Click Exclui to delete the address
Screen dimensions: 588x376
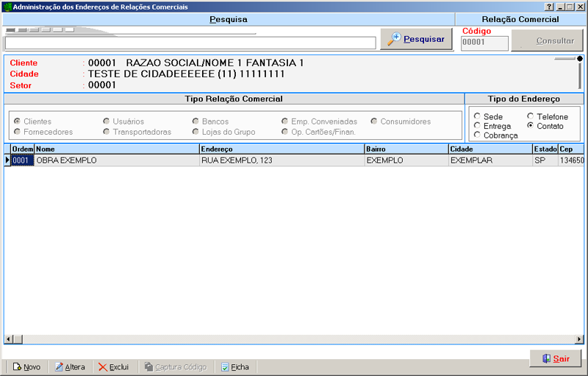(x=112, y=367)
